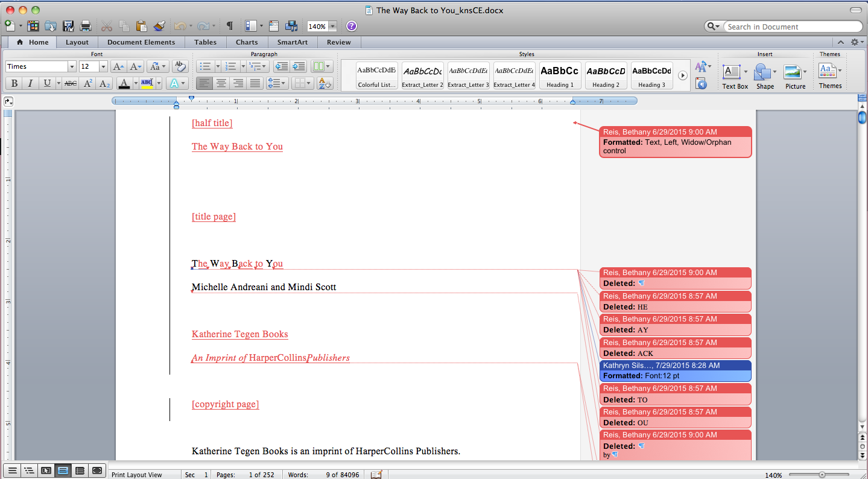The image size is (868, 479).
Task: Click the Search in Document field
Action: coord(790,27)
